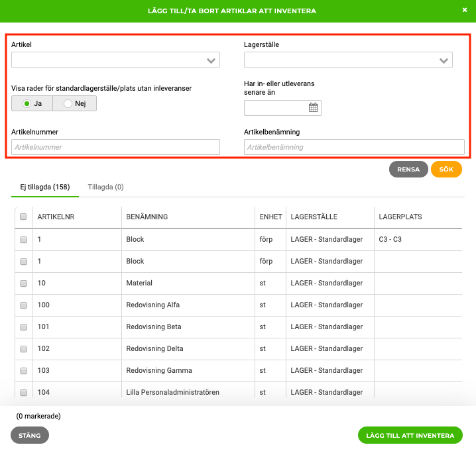The height and width of the screenshot is (451, 476).
Task: Focus the Artikelnummer input field
Action: (x=115, y=147)
